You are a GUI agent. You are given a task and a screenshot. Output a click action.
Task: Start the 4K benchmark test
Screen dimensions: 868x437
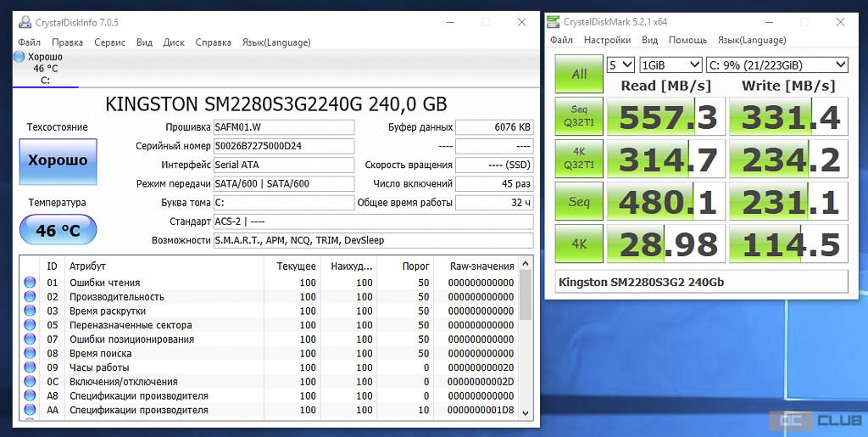(x=579, y=244)
